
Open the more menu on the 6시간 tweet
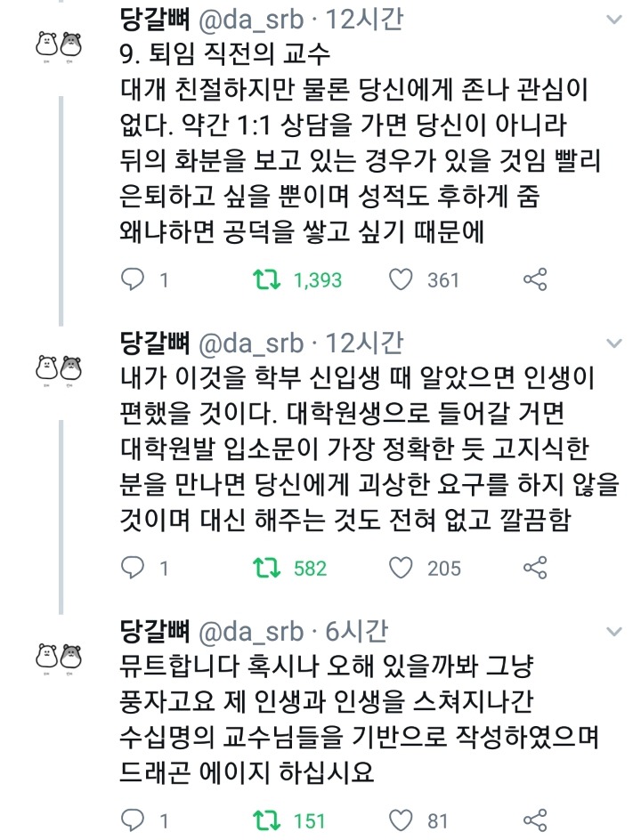click(x=614, y=631)
